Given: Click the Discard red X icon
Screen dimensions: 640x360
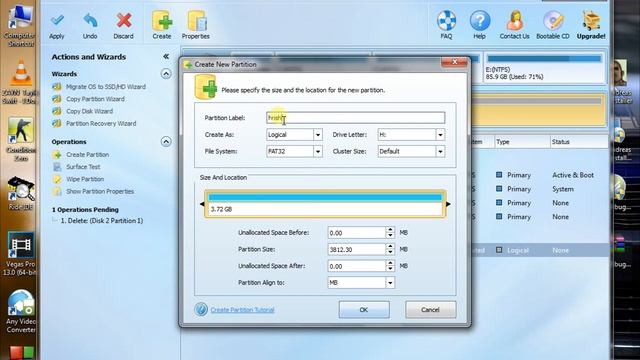Looking at the screenshot, I should coord(124,21).
